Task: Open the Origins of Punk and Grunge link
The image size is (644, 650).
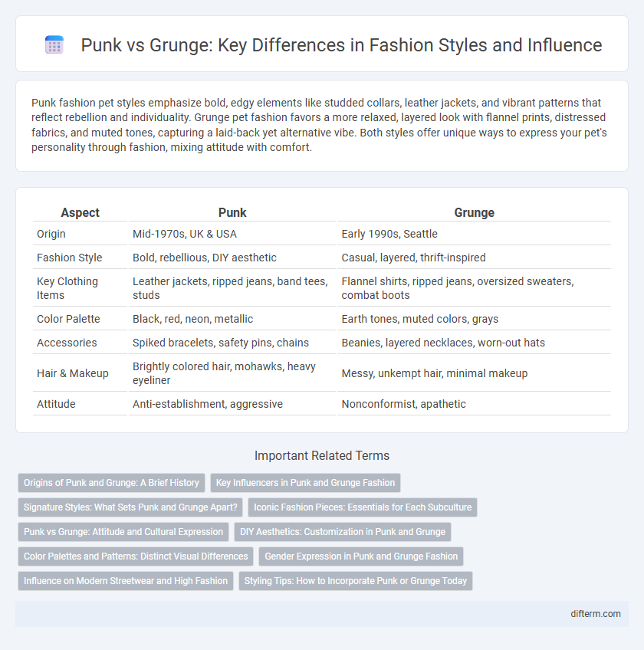Action: pos(111,483)
